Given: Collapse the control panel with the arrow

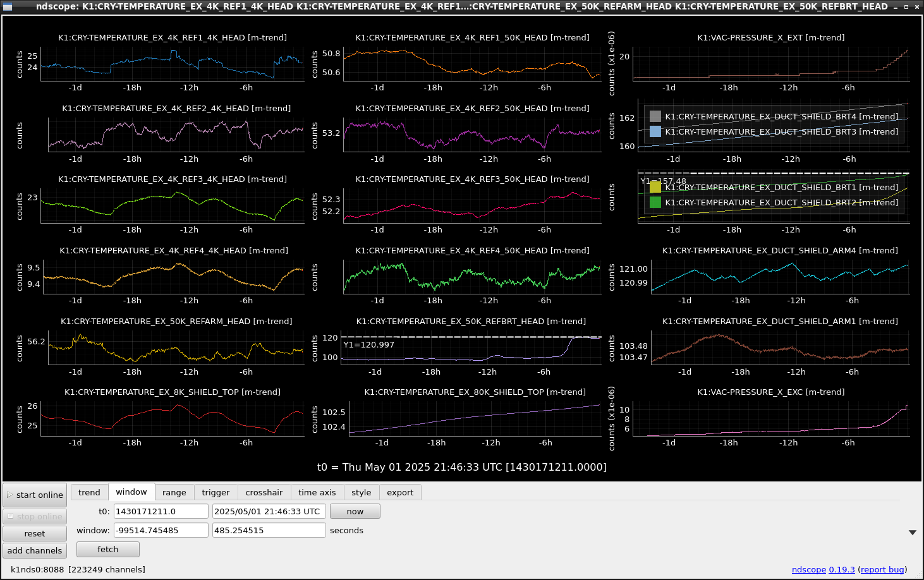Looking at the screenshot, I should (x=913, y=533).
